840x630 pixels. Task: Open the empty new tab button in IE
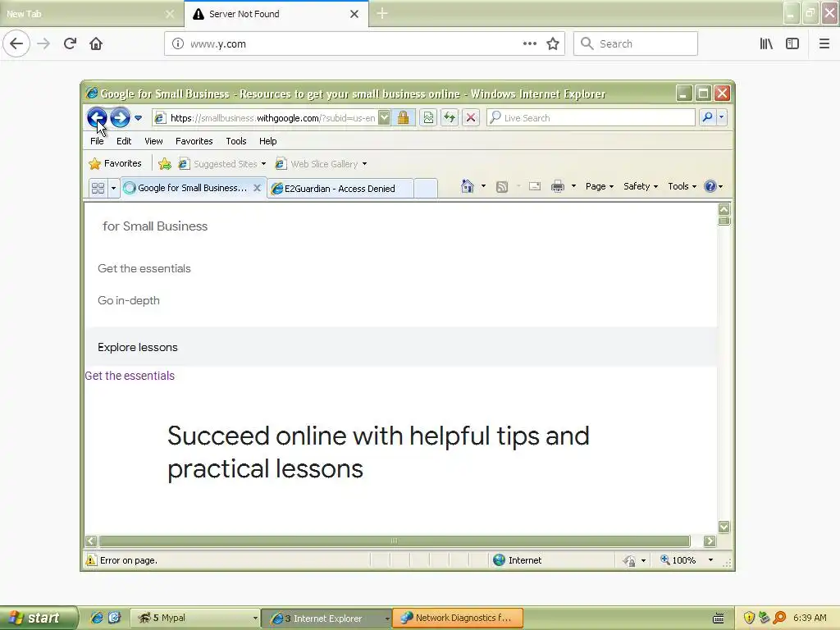pyautogui.click(x=426, y=189)
